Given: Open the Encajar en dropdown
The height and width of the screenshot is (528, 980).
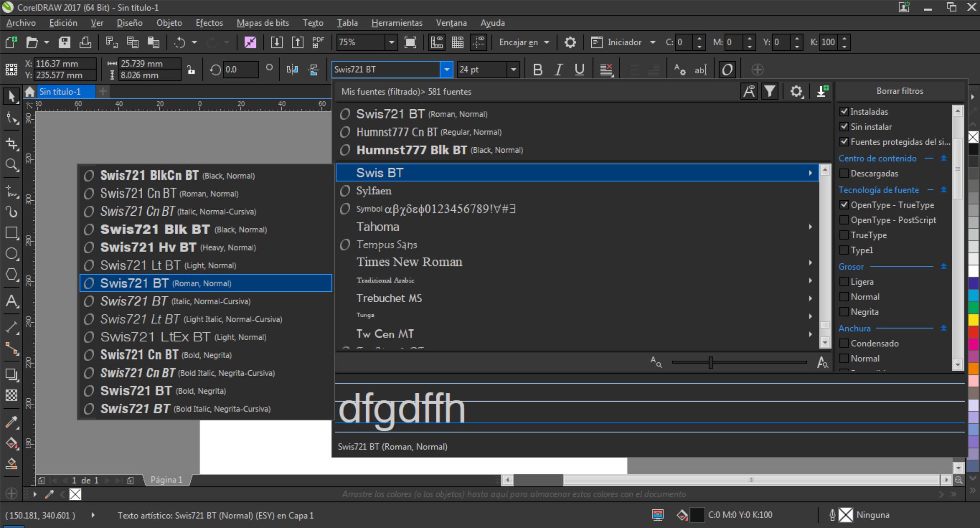Looking at the screenshot, I should click(x=524, y=42).
